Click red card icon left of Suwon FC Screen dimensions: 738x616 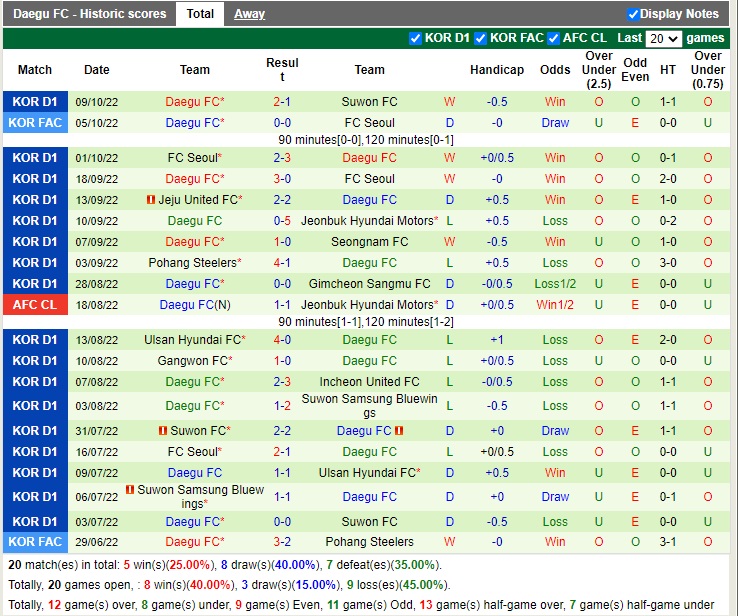pos(162,431)
